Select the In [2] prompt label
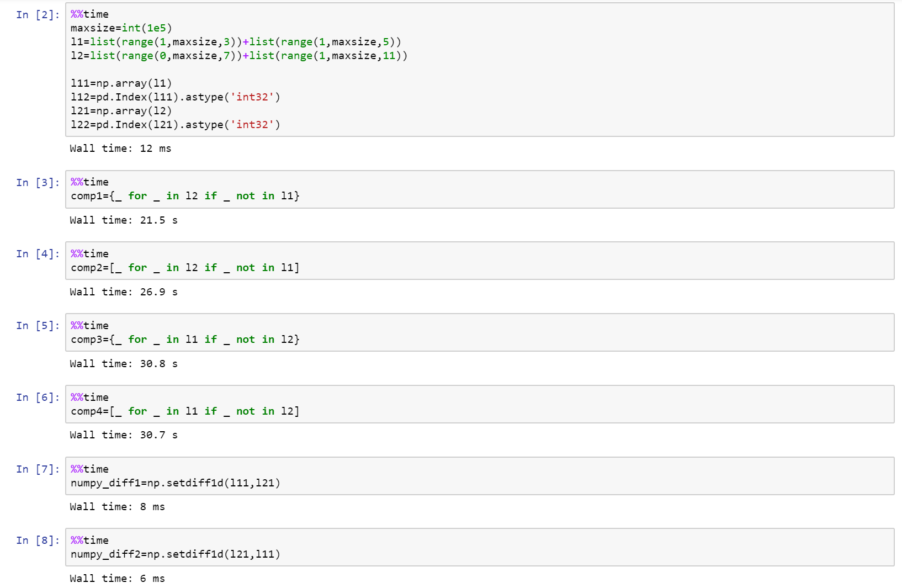The height and width of the screenshot is (588, 902). pos(38,15)
